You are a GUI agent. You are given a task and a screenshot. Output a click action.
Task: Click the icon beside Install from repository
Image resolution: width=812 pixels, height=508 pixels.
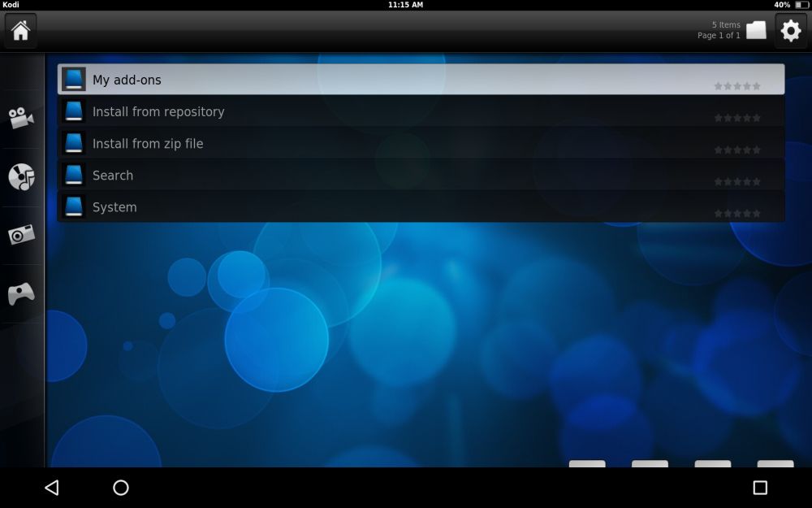pos(74,111)
